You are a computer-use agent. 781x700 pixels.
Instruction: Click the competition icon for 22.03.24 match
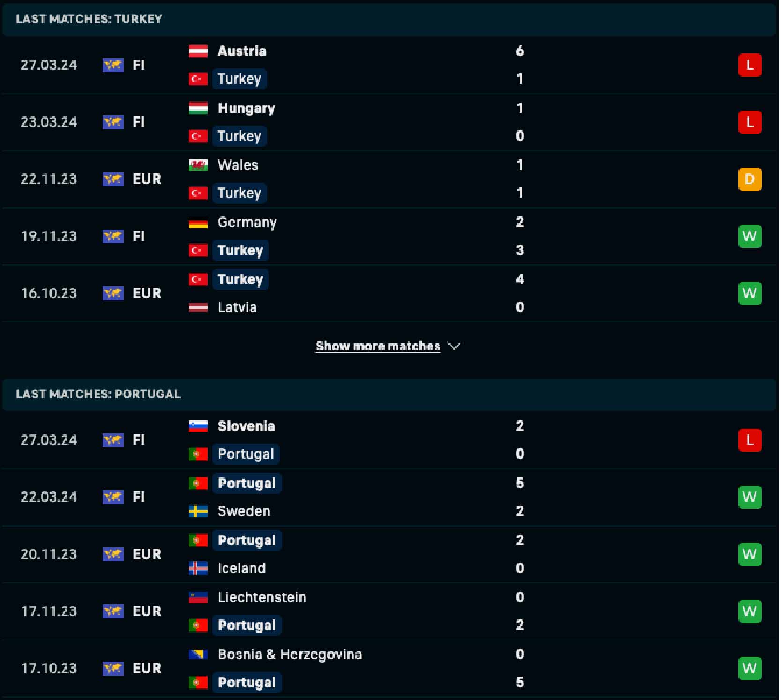pos(113,497)
